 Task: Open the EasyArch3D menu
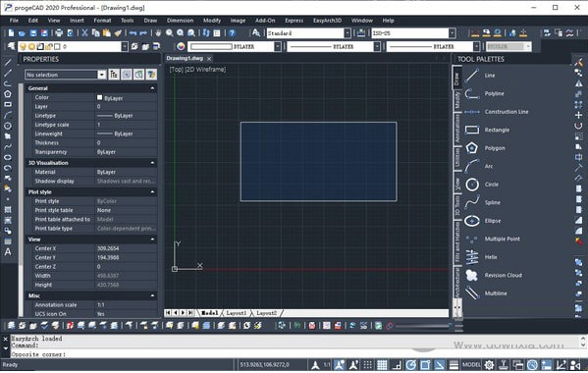pyautogui.click(x=327, y=21)
